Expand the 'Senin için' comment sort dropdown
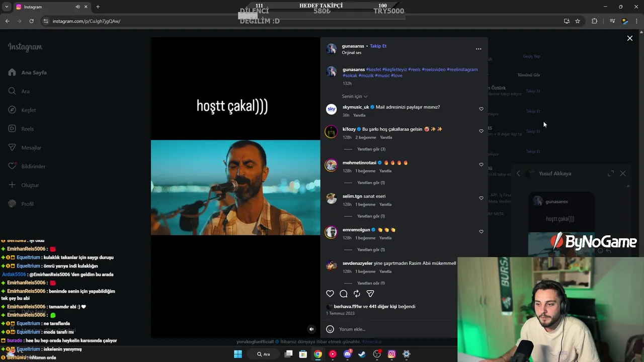 click(355, 97)
